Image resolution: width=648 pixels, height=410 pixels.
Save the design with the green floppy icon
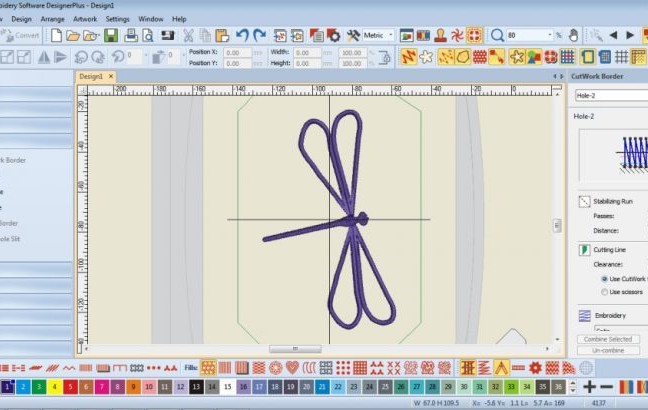[x=111, y=36]
